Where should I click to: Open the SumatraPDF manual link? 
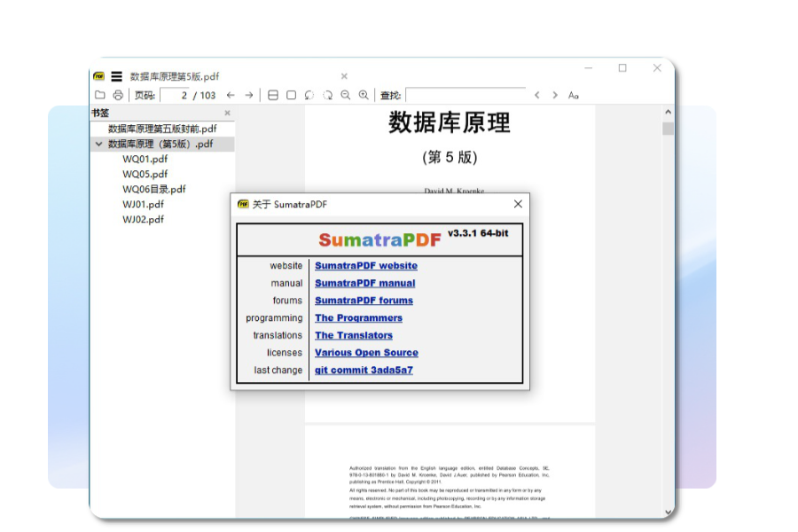(x=365, y=283)
